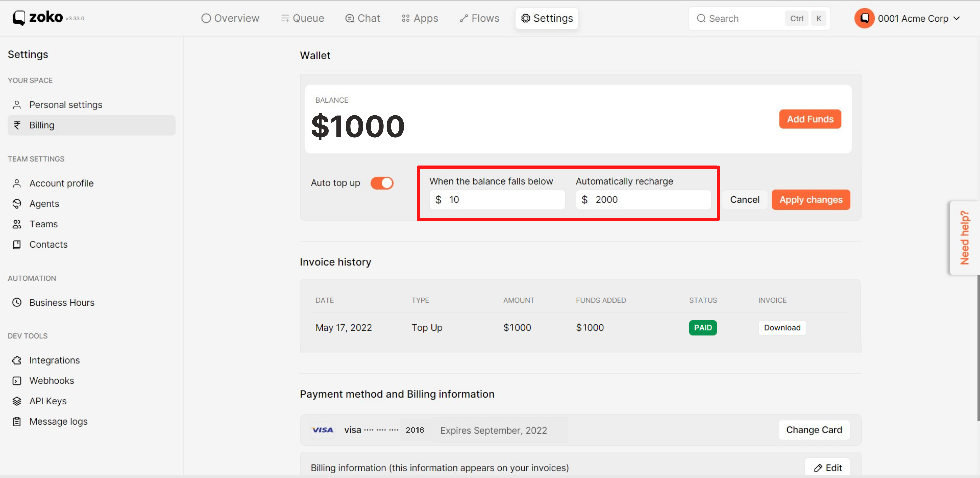
Task: Select Billing in the sidebar
Action: click(91, 125)
